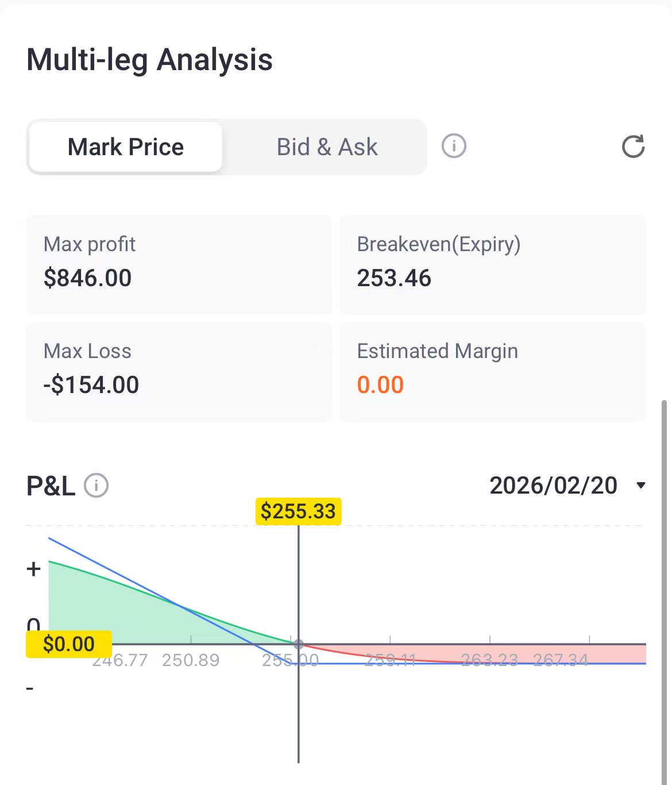Screen dimensions: 672x785
Task: Select the Max Loss -$154.00 card
Action: point(179,371)
